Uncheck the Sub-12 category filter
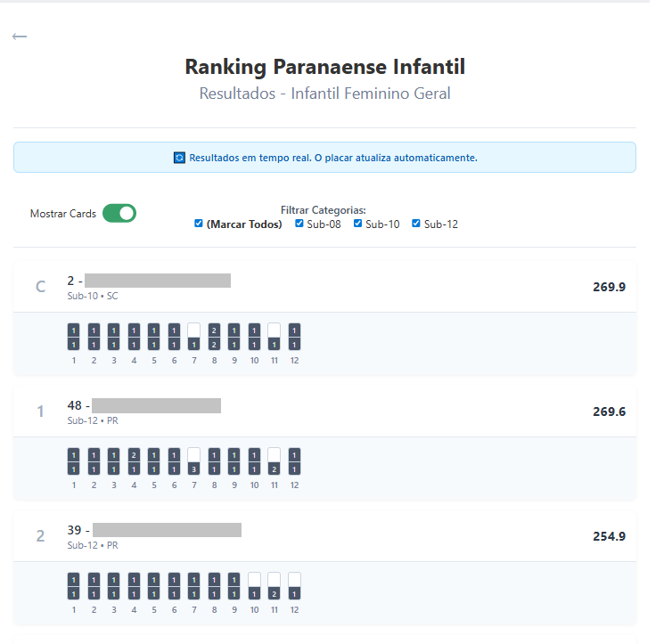This screenshot has width=672, height=644. (x=416, y=224)
